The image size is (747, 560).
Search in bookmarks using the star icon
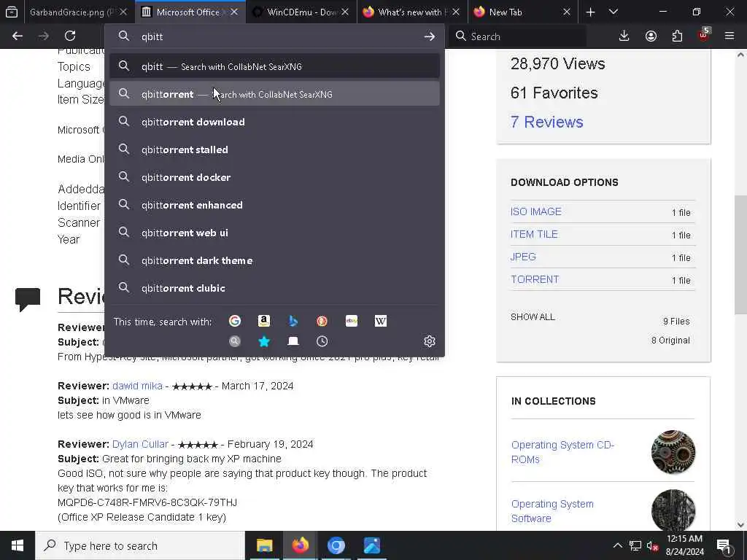tap(264, 341)
